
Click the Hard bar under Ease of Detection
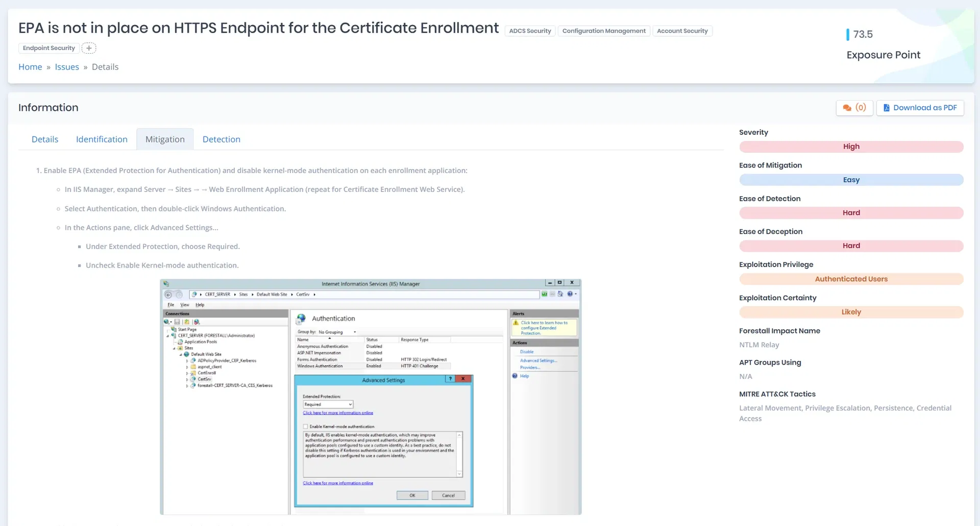851,213
